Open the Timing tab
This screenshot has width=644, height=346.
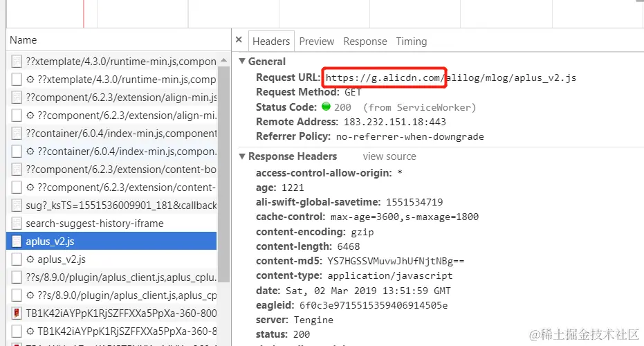[x=412, y=42]
